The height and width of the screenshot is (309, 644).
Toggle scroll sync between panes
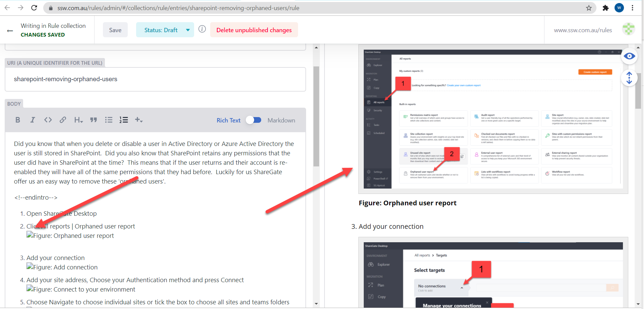(x=629, y=78)
